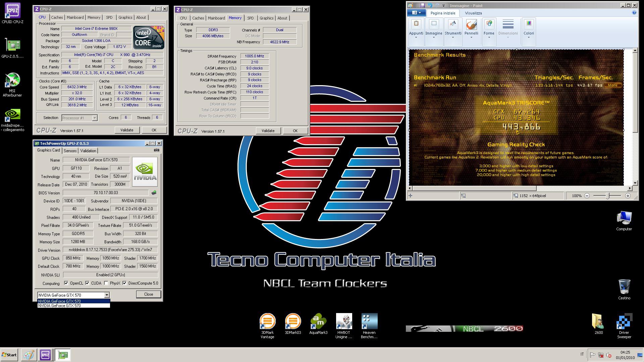The height and width of the screenshot is (362, 644).
Task: Click Validate in the CPU tab CPU-Z window
Action: [x=127, y=130]
